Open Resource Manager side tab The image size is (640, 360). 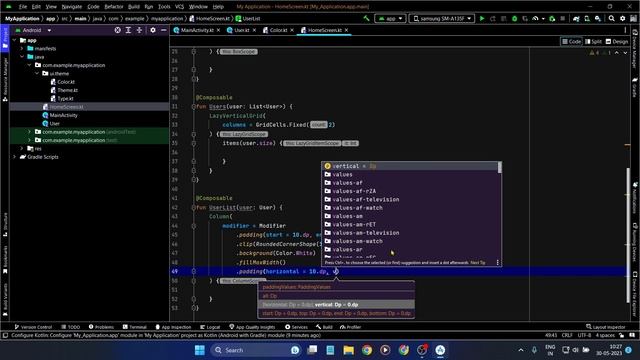[5, 80]
